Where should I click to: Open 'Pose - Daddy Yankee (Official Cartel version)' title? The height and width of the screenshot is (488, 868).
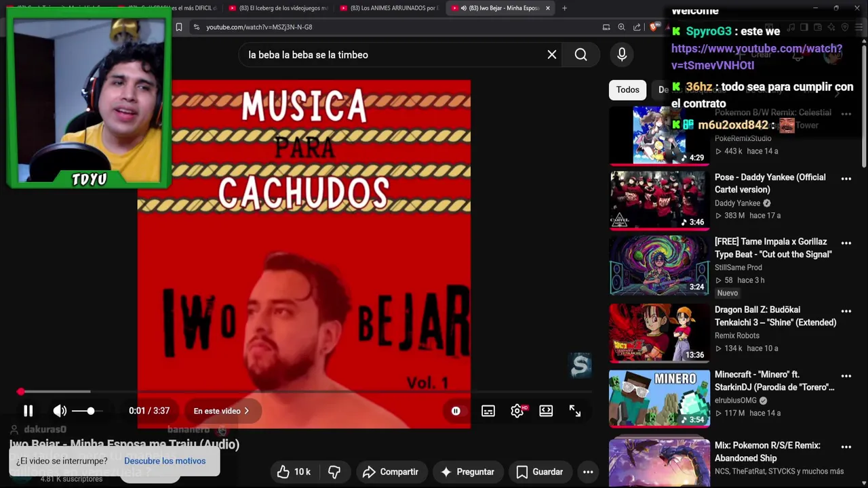tap(770, 184)
